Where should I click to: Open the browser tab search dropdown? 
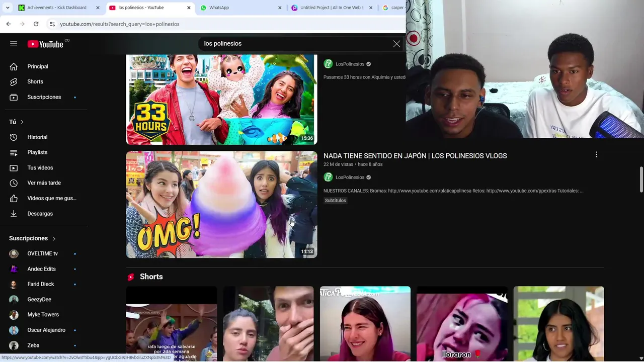coord(8,8)
